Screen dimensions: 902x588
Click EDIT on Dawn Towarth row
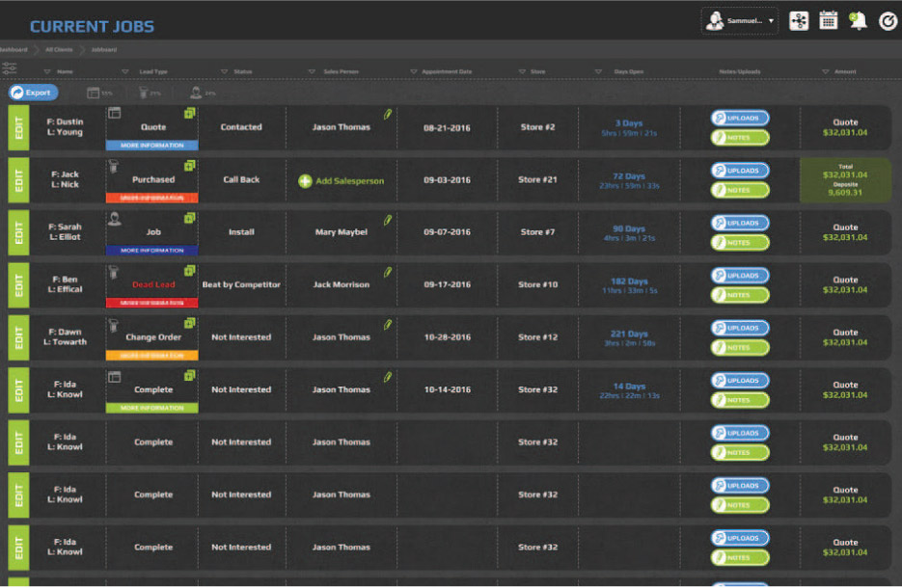tap(18, 337)
